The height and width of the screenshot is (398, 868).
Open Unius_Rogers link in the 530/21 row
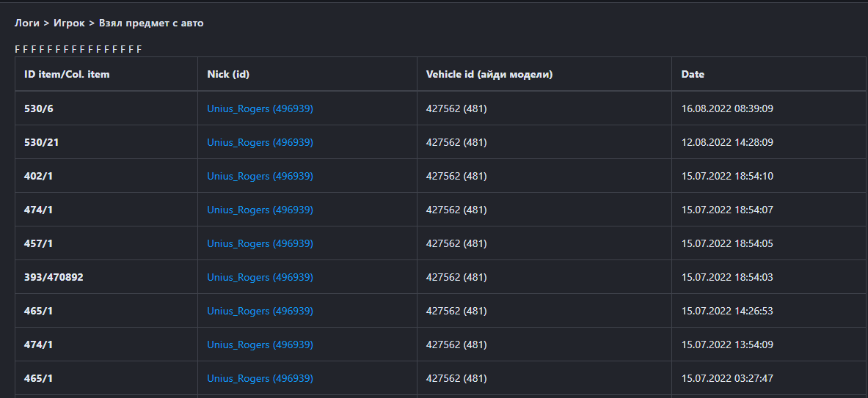[x=260, y=142]
